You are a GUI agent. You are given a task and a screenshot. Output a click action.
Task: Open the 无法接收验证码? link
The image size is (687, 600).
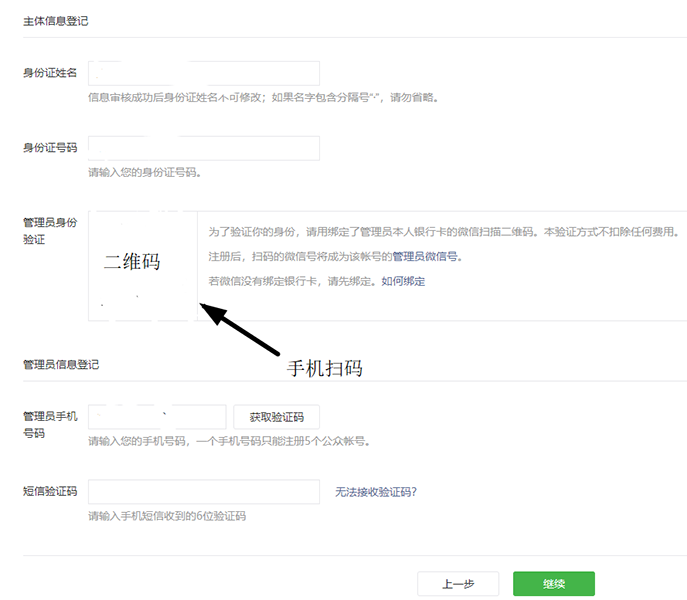(x=376, y=492)
